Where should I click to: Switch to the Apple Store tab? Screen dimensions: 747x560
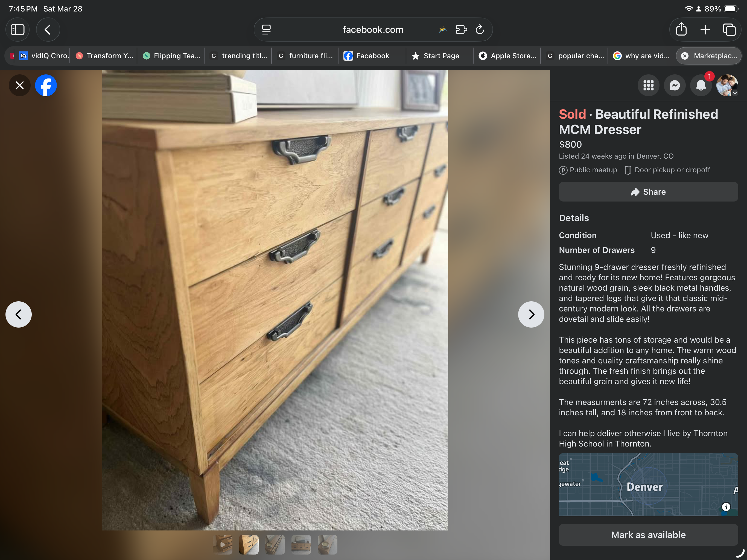(507, 56)
